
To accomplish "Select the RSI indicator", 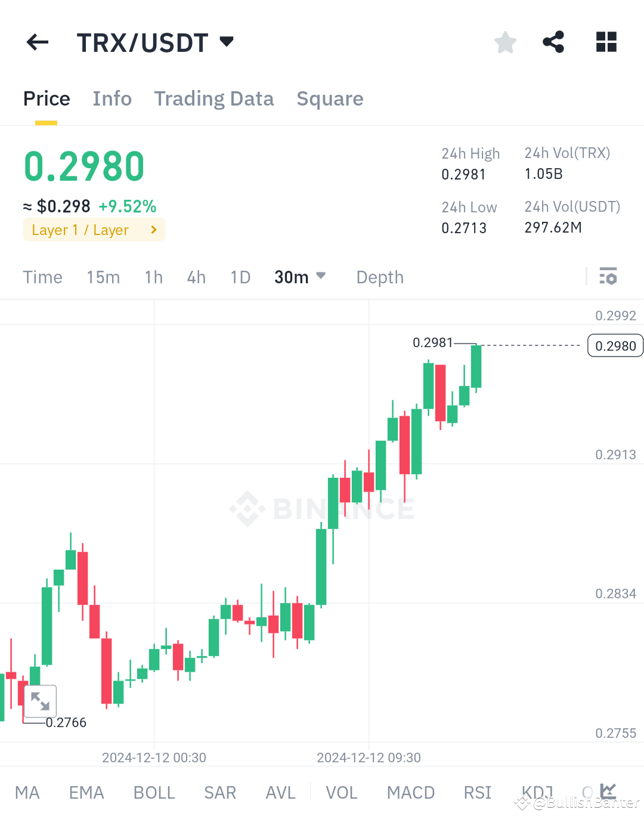I will (x=476, y=792).
